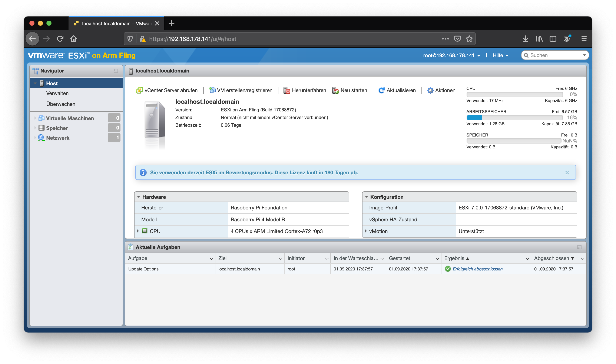
Task: Collapse the Host tree entry
Action: pyautogui.click(x=35, y=83)
